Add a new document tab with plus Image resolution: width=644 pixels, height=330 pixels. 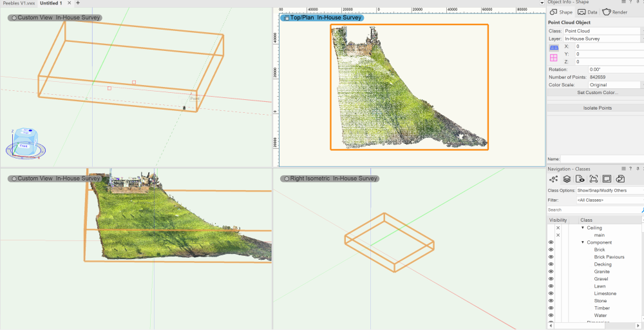(78, 3)
